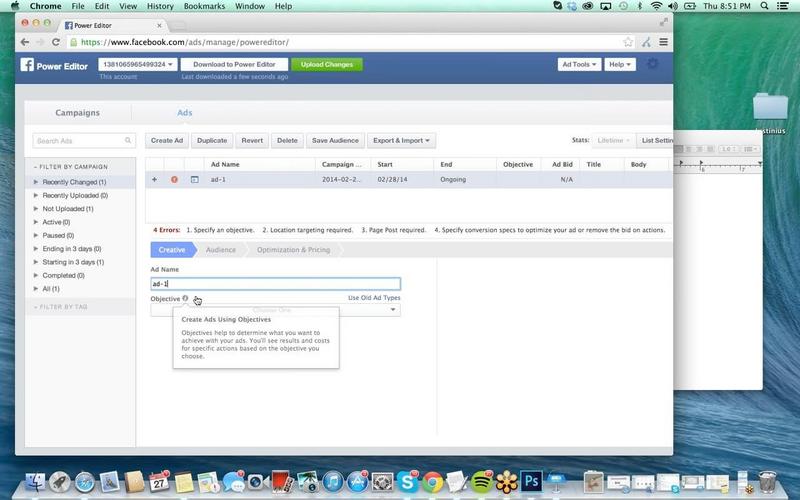Go to the Optimization & Pricing step

(293, 249)
